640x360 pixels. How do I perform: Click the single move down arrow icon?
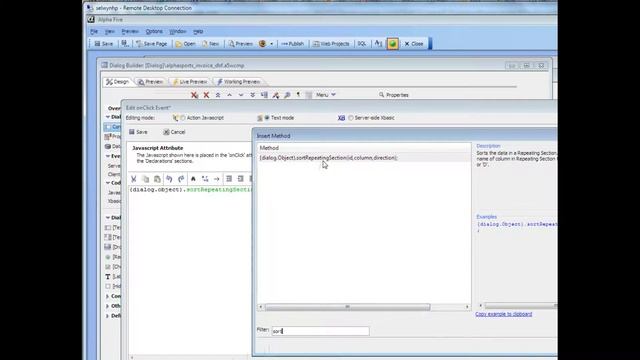[x=241, y=95]
